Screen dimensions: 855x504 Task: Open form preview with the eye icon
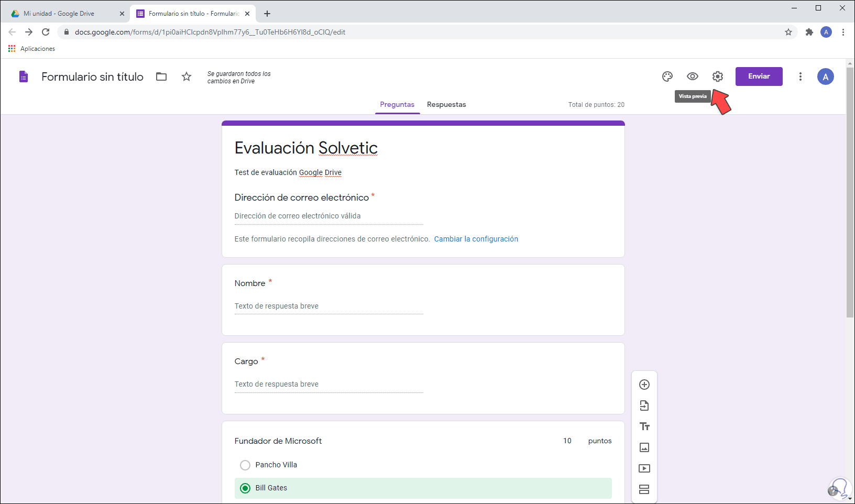[x=693, y=76]
